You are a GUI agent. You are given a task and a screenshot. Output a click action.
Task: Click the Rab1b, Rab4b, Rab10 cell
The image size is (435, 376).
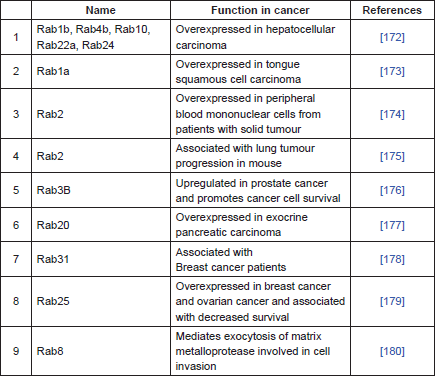101,37
